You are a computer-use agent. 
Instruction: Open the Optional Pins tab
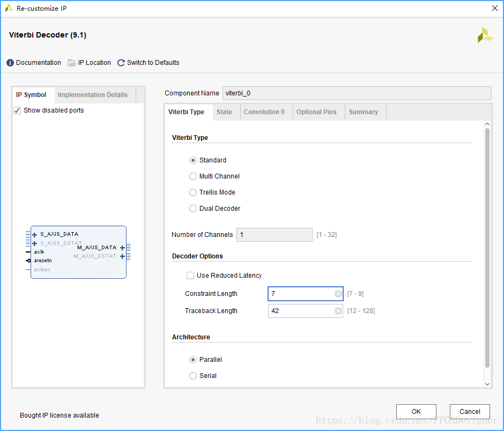pos(316,112)
